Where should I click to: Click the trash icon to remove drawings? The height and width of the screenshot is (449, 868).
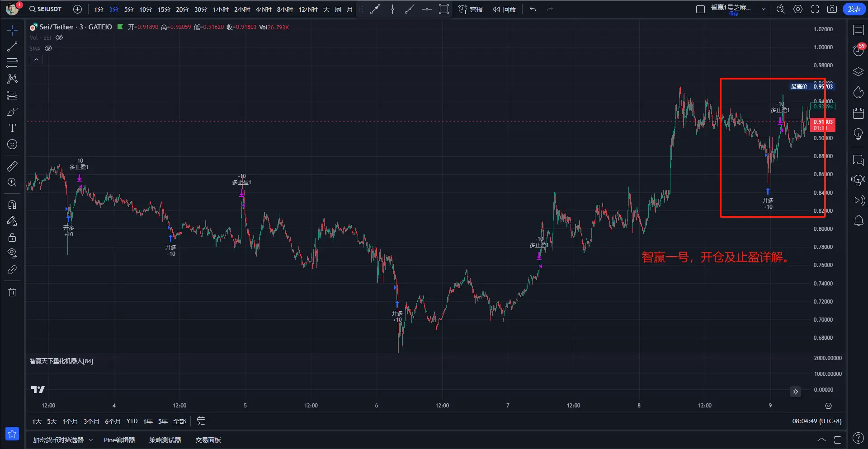pyautogui.click(x=12, y=292)
